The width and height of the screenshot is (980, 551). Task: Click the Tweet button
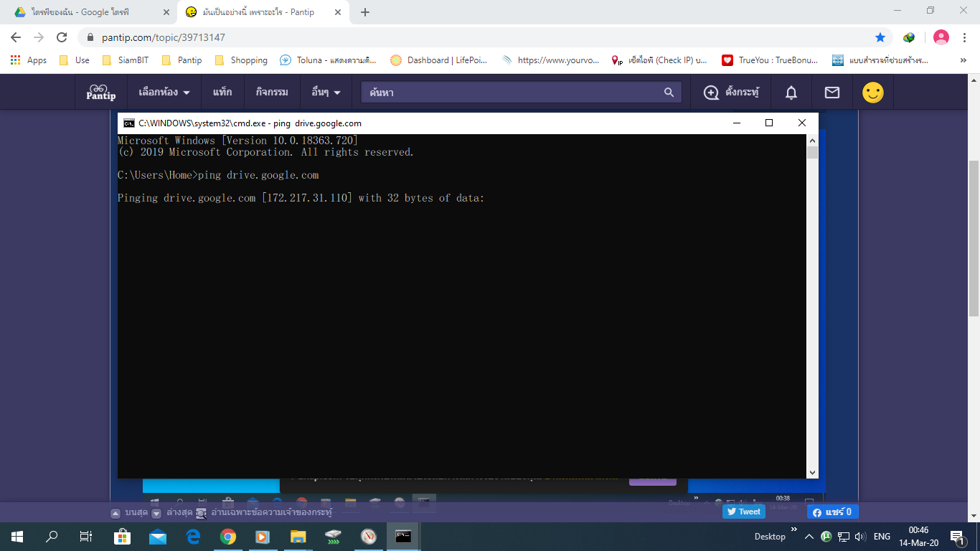[743, 512]
